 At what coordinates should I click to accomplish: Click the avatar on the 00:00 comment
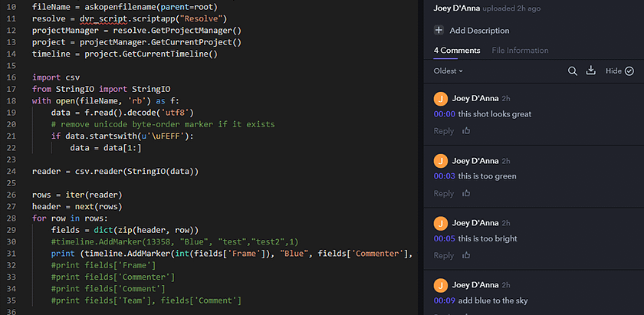coord(440,99)
